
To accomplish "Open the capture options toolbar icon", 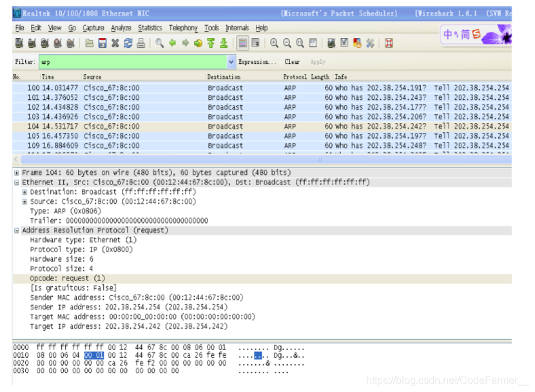I will coord(32,43).
